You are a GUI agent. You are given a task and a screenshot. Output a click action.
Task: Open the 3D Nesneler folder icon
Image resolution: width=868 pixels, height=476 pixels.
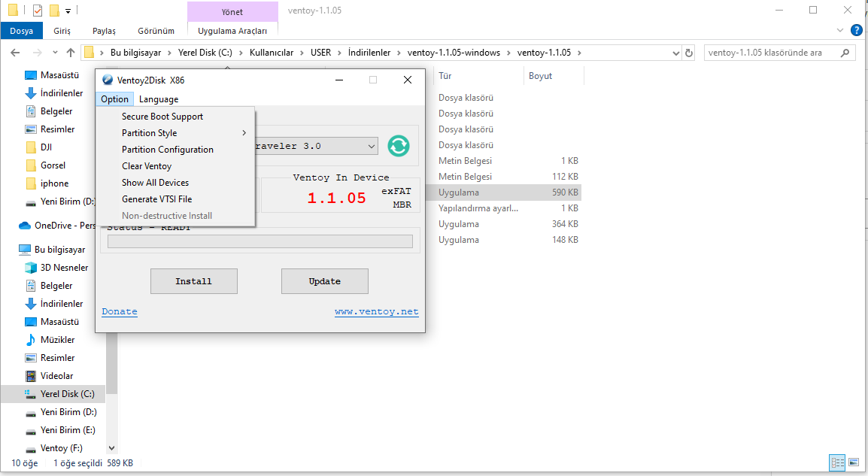click(31, 268)
